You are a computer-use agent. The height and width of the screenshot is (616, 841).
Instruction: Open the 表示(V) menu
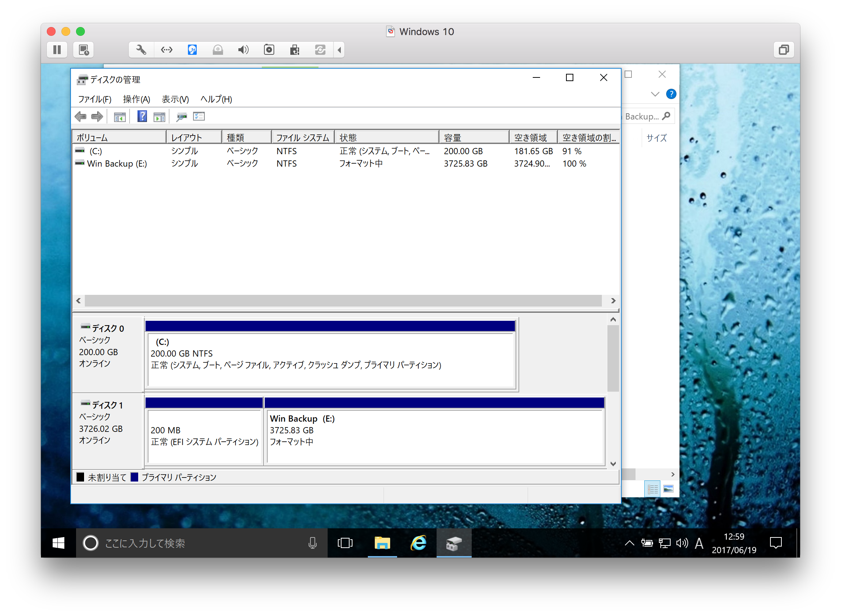coord(175,99)
